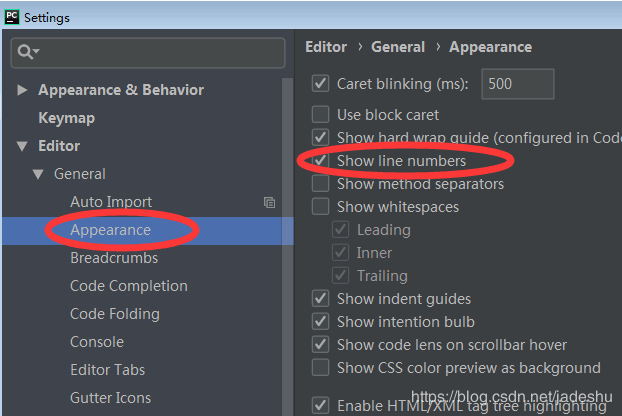The width and height of the screenshot is (622, 416).
Task: Select Keymap in settings tree
Action: click(66, 118)
